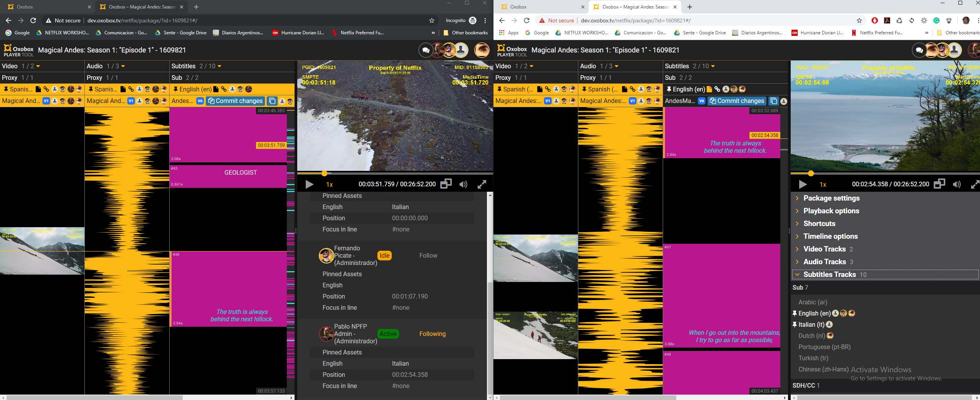
Task: Open Netflix Preferred Fu... bookmark in left browser
Action: tap(358, 33)
